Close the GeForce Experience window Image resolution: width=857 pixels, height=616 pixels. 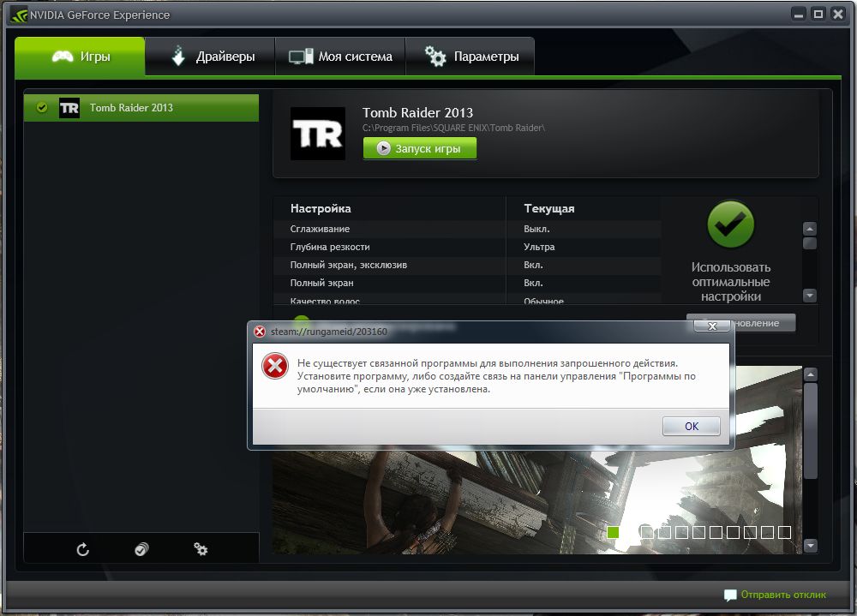(x=838, y=15)
